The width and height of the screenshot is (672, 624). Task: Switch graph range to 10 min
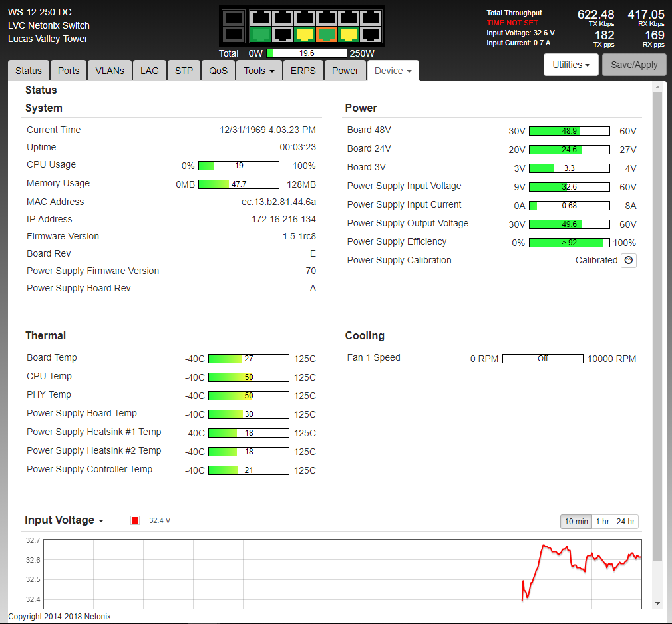coord(576,522)
